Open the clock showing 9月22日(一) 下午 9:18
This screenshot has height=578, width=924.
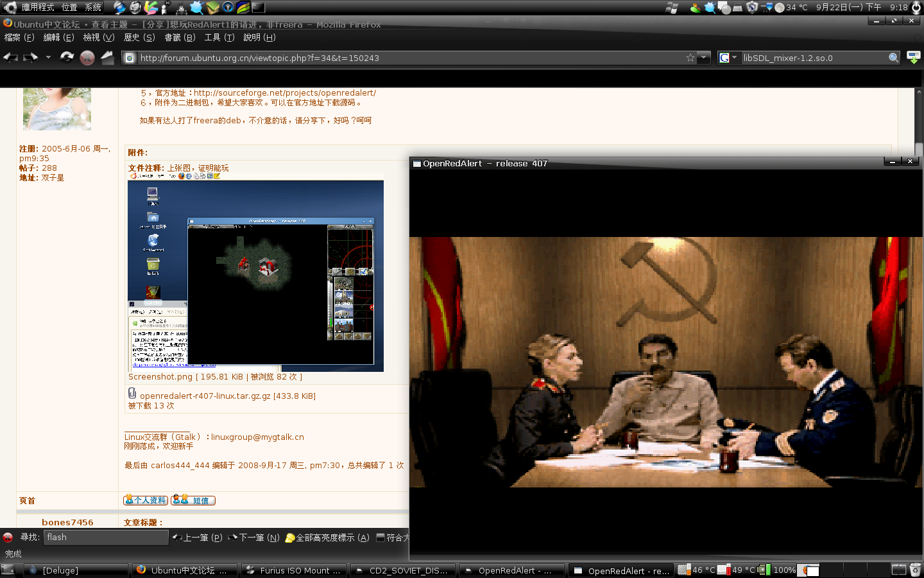862,8
